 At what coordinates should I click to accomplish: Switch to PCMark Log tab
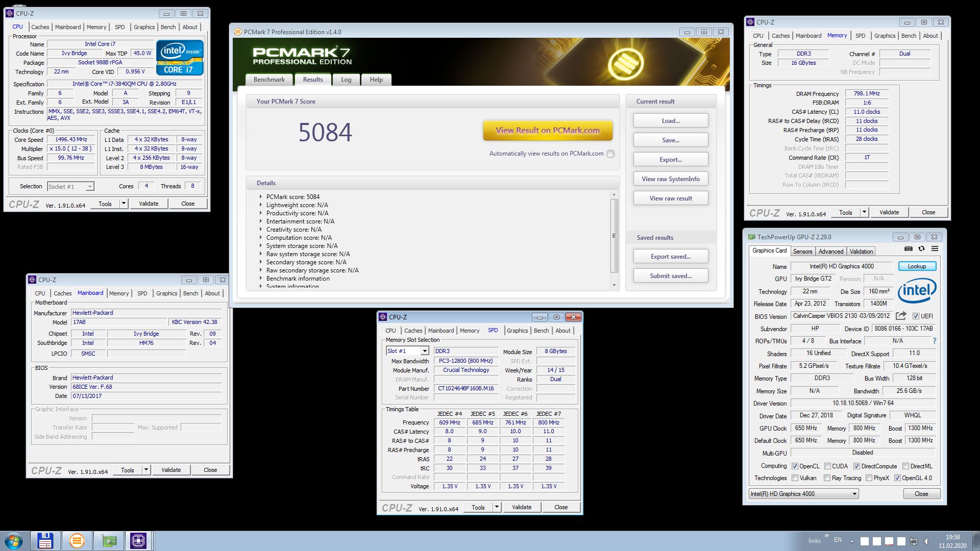[x=346, y=80]
